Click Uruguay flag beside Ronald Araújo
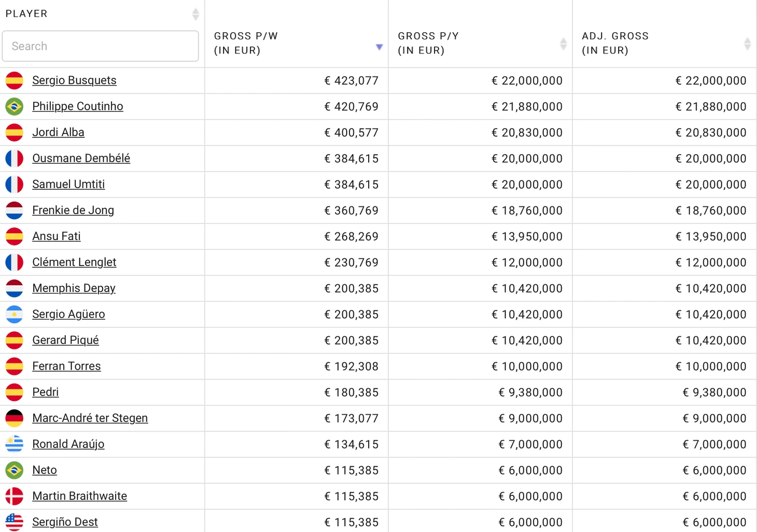Screen dimensions: 757x532 point(15,444)
